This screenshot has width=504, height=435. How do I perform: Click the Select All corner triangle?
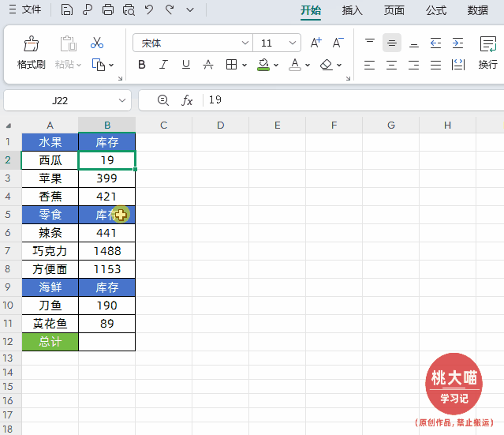[x=9, y=126]
